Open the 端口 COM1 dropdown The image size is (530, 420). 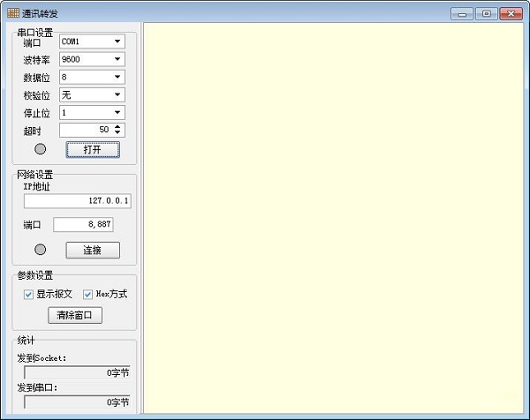(117, 41)
